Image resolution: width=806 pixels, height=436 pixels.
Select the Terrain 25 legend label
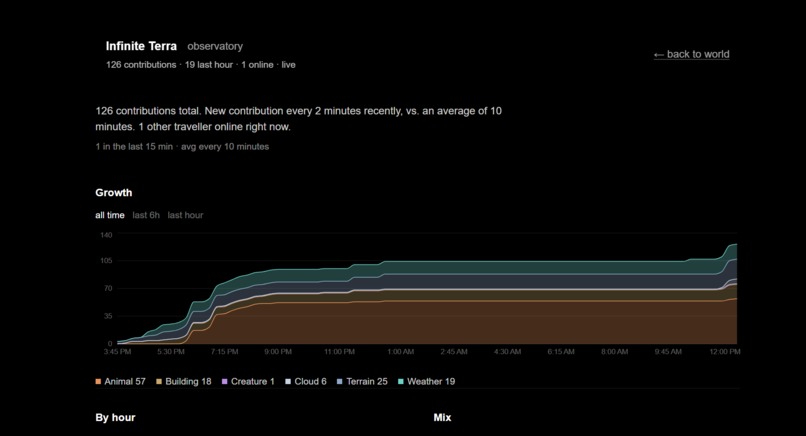point(367,382)
